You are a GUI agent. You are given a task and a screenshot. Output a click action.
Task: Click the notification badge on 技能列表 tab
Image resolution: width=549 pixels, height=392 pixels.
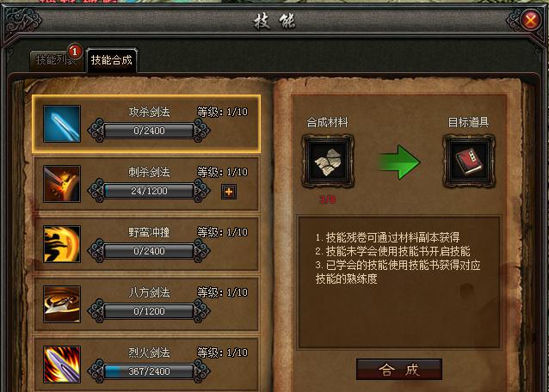75,52
